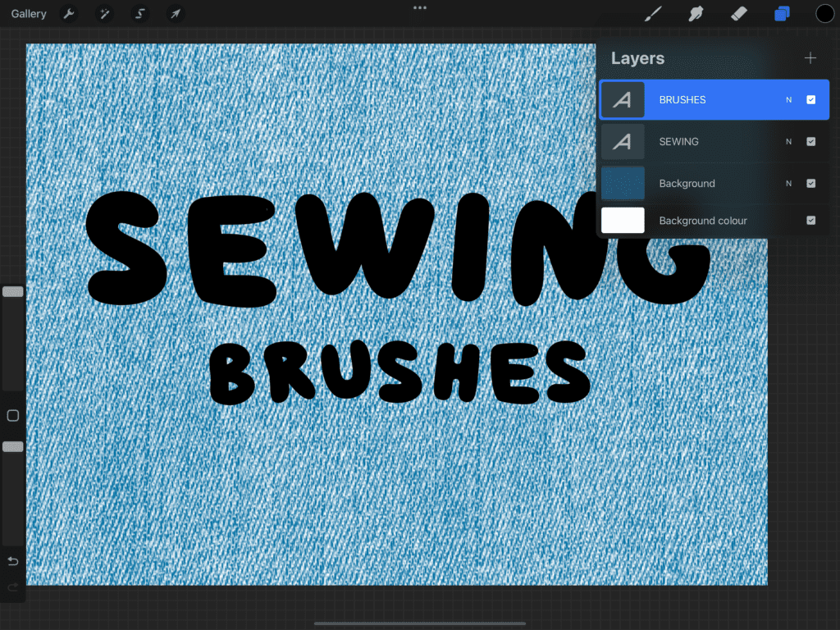This screenshot has height=630, width=840.
Task: Pick the Eraser tool
Action: click(739, 14)
